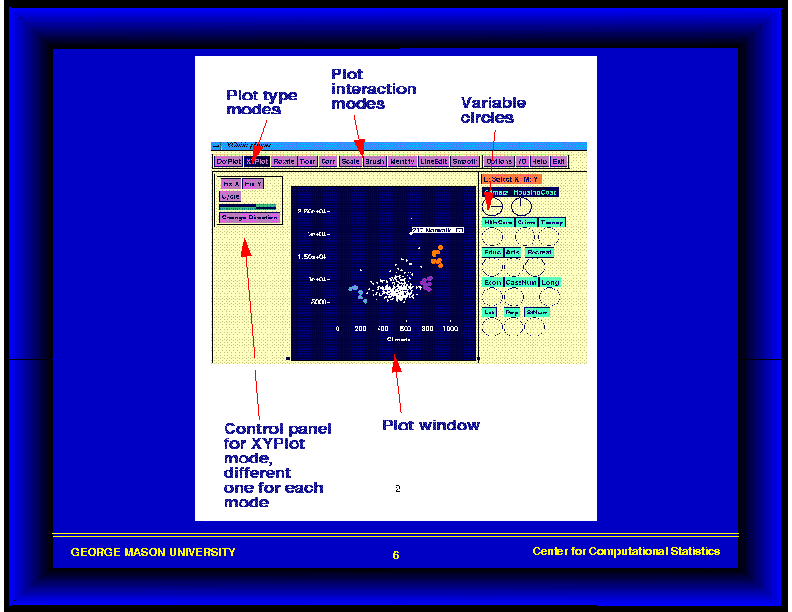This screenshot has height=612, width=792.
Task: Enable Brush interaction mode
Action: (x=375, y=161)
